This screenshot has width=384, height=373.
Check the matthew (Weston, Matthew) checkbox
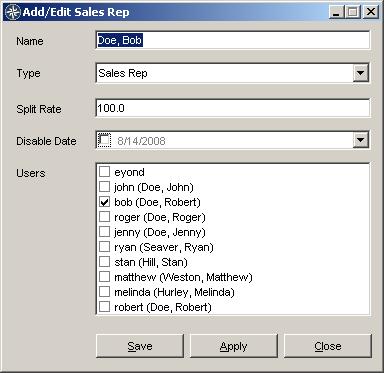coord(104,277)
